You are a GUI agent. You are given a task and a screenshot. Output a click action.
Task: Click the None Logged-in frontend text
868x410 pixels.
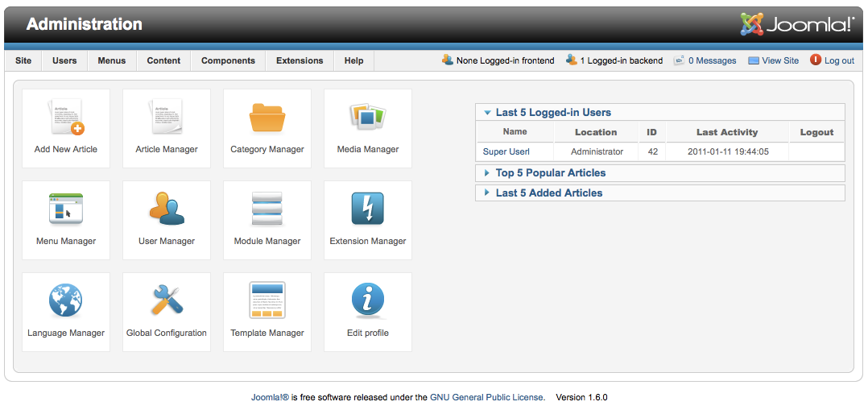pyautogui.click(x=505, y=61)
